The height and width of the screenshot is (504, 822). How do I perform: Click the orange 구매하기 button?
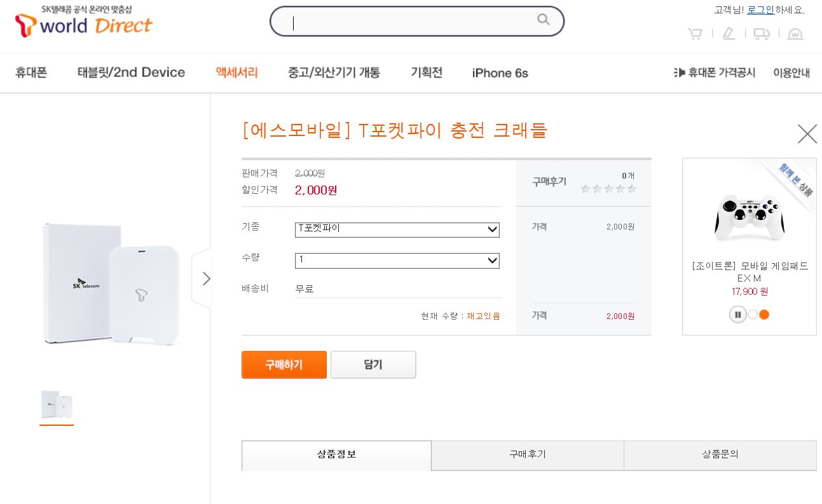(284, 365)
